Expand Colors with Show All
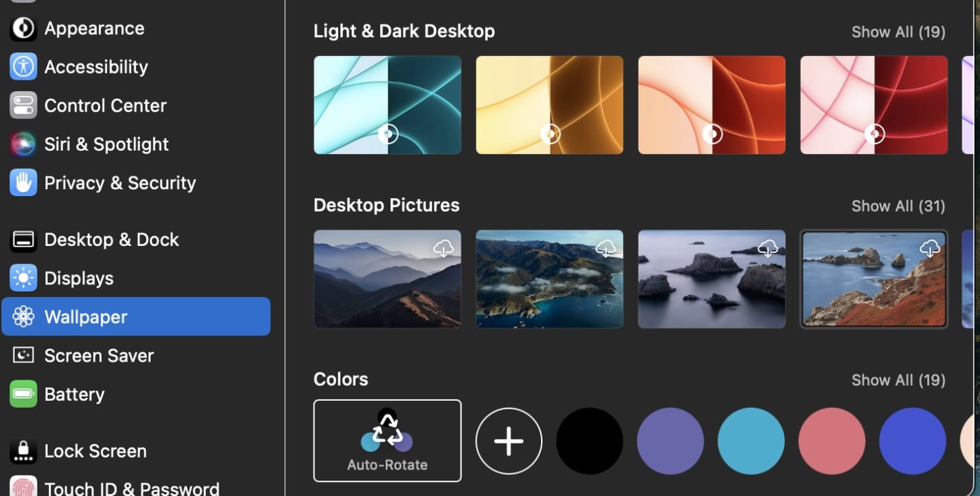Screen dimensions: 980x496 point(898,380)
